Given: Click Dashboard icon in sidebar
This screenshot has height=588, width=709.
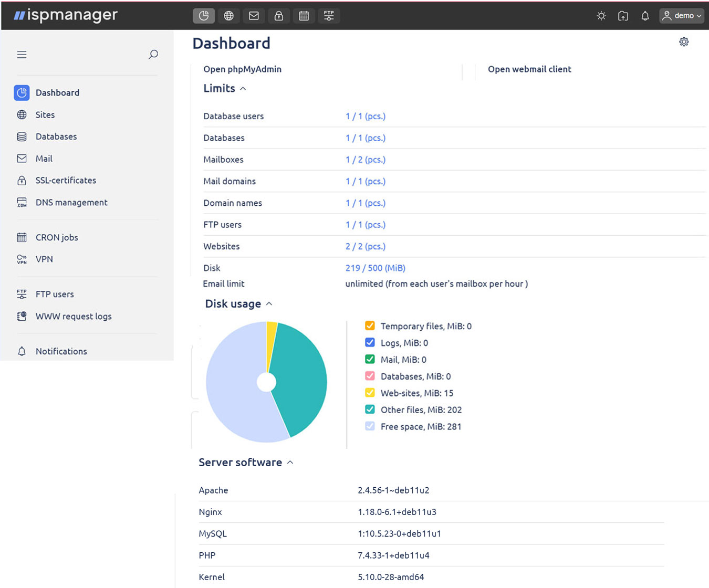Looking at the screenshot, I should 22,93.
